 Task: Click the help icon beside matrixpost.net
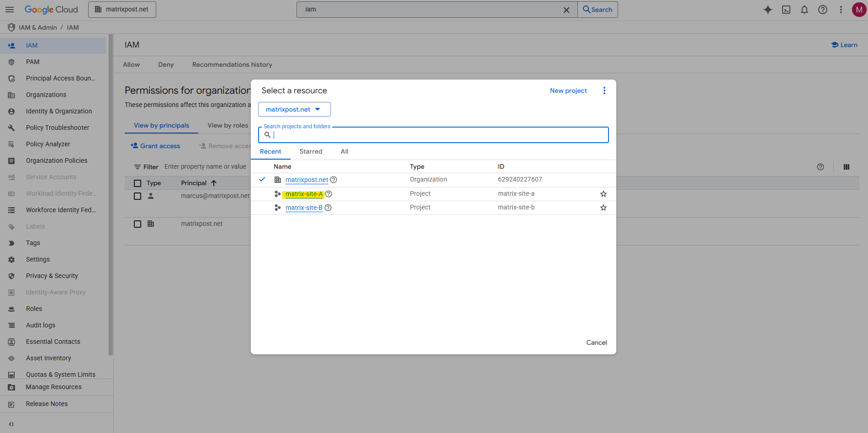(x=333, y=180)
